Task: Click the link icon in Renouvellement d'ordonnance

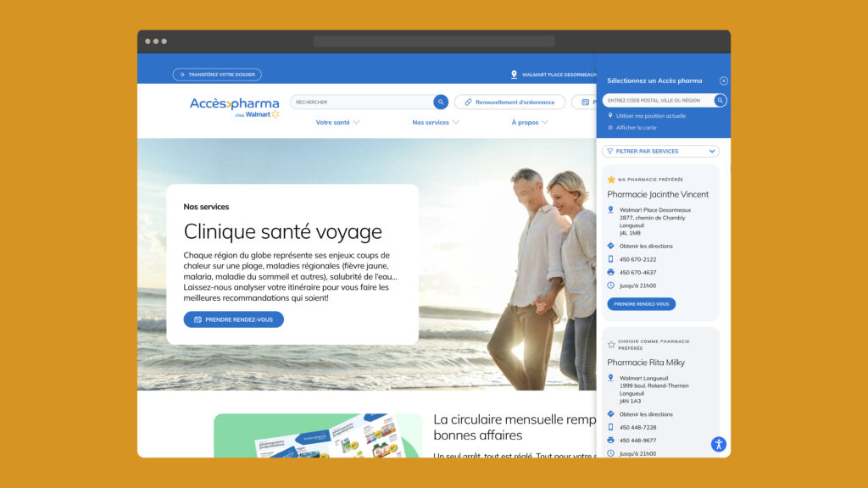Action: click(468, 103)
